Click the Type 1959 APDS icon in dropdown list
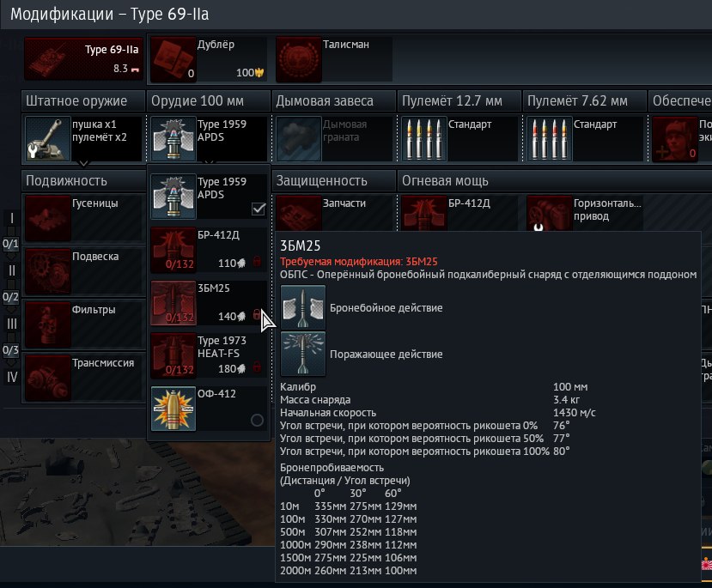 pos(173,197)
